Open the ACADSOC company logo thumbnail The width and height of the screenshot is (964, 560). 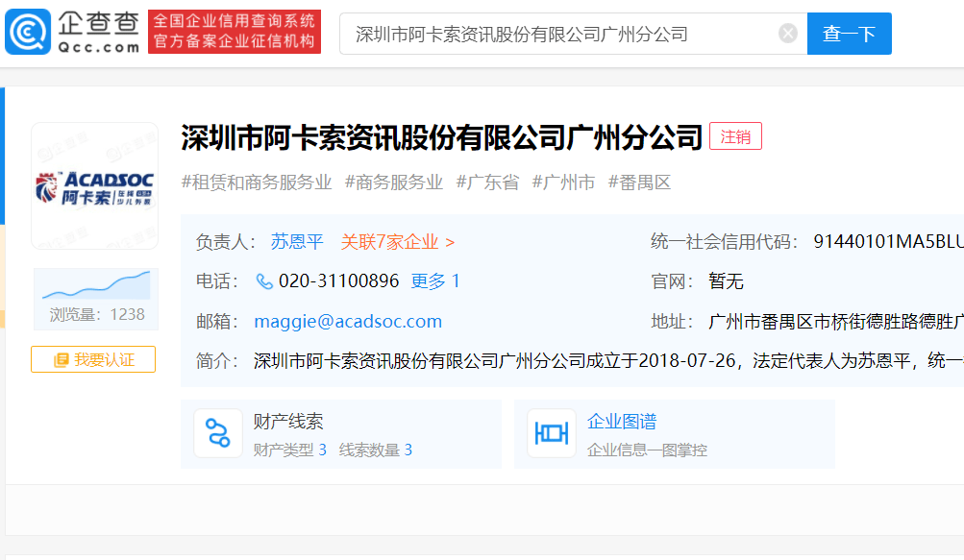(95, 185)
